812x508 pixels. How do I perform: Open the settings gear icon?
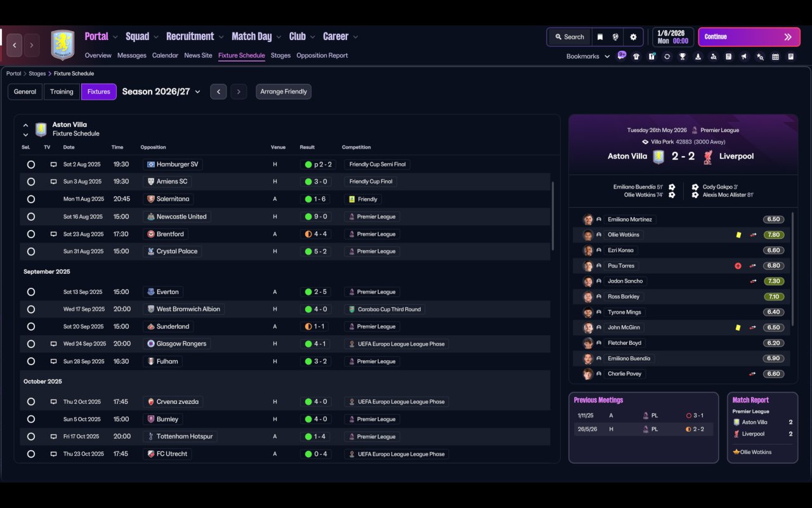633,37
